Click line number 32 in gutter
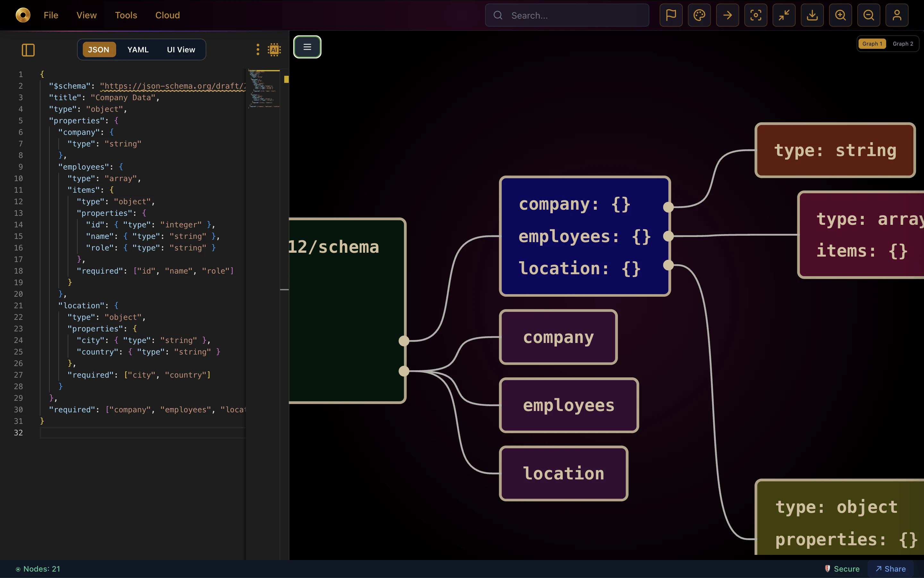This screenshot has height=578, width=924. pyautogui.click(x=18, y=433)
